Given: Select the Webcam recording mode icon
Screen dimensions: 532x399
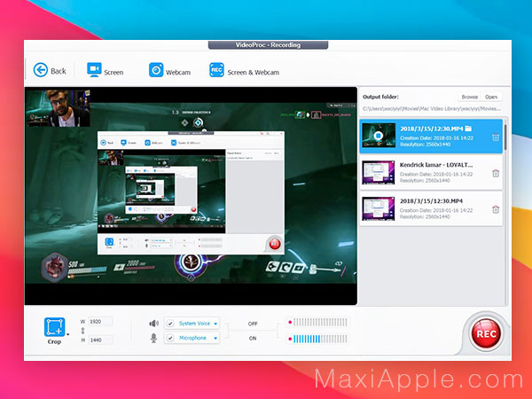Looking at the screenshot, I should (156, 70).
